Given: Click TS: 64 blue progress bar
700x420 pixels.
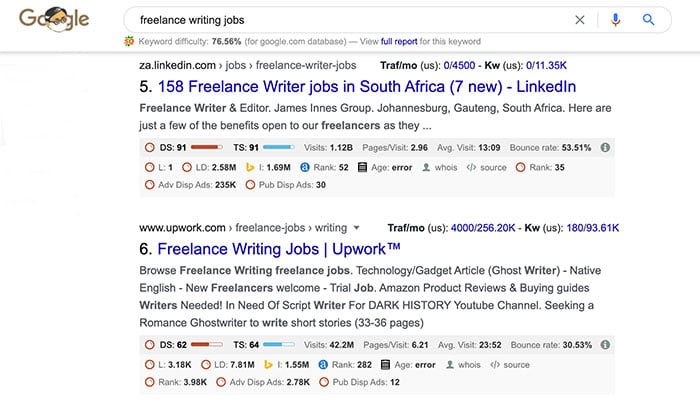Looking at the screenshot, I should click(x=279, y=344).
